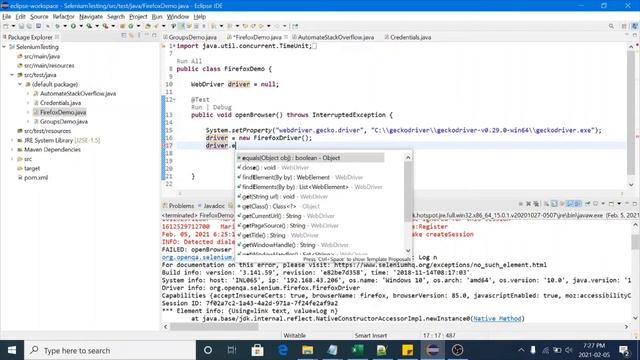
Task: Toggle Pin Console button
Action: pyautogui.click(x=588, y=204)
